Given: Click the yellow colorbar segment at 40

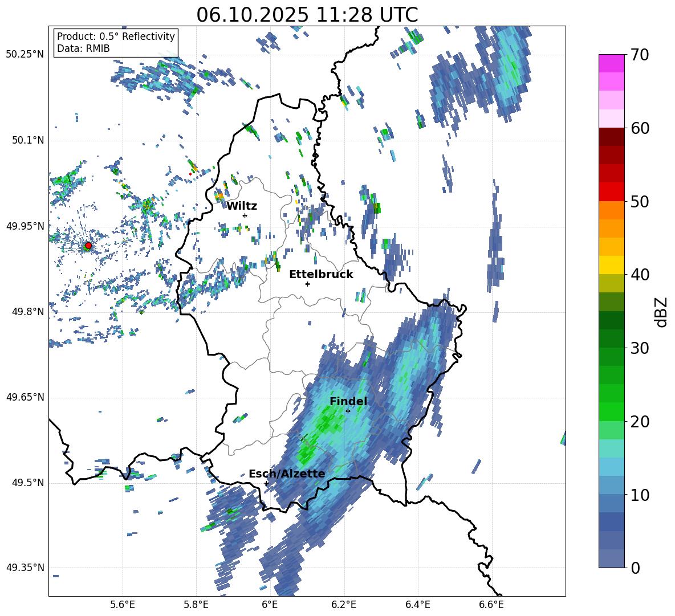Looking at the screenshot, I should [x=611, y=265].
